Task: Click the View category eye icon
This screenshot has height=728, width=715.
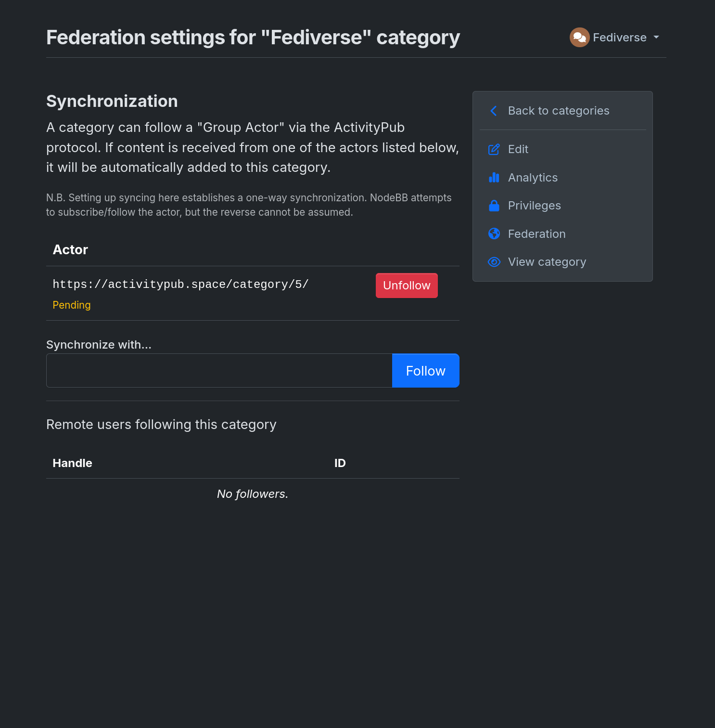Action: click(494, 262)
